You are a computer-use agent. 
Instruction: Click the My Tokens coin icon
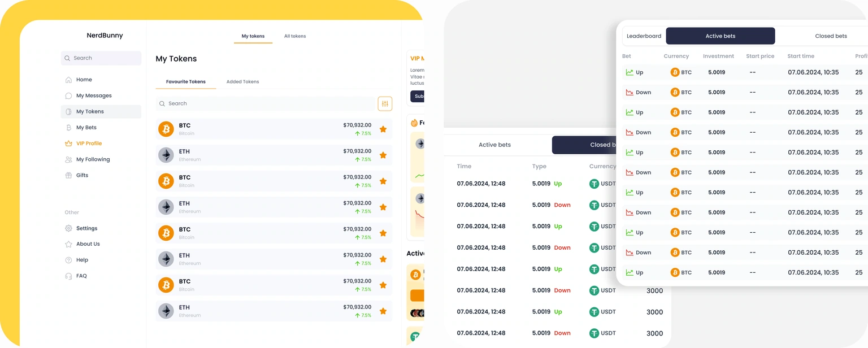click(68, 111)
